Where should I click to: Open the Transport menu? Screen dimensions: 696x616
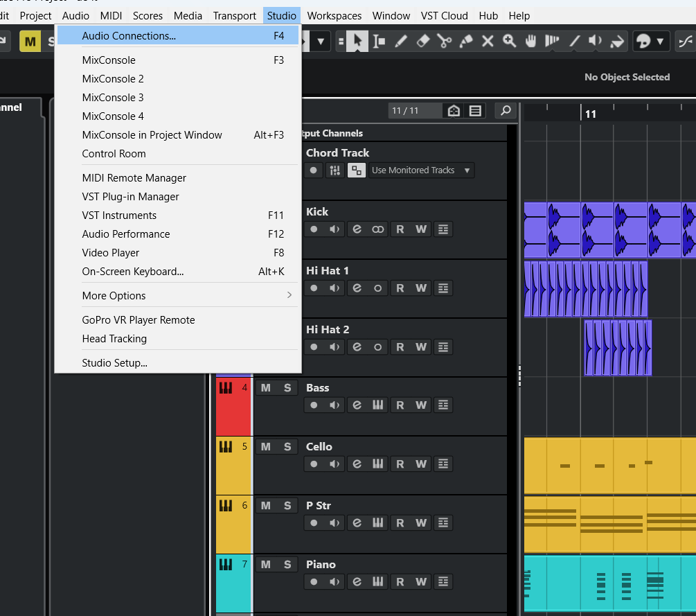(234, 16)
